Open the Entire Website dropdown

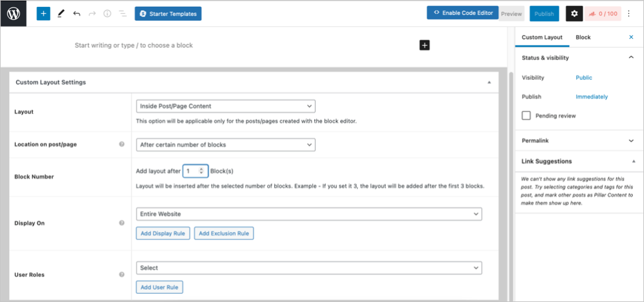pos(309,215)
